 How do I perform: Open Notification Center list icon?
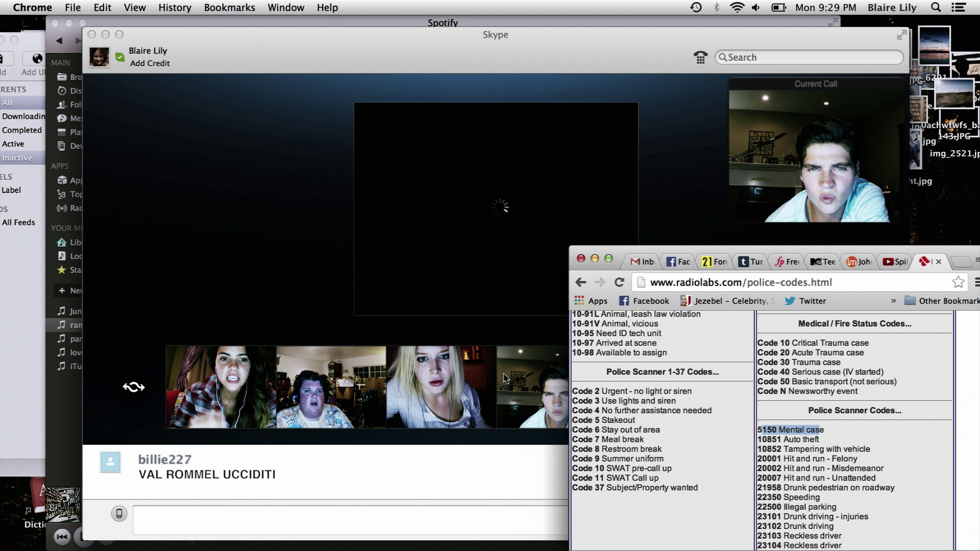coord(958,8)
